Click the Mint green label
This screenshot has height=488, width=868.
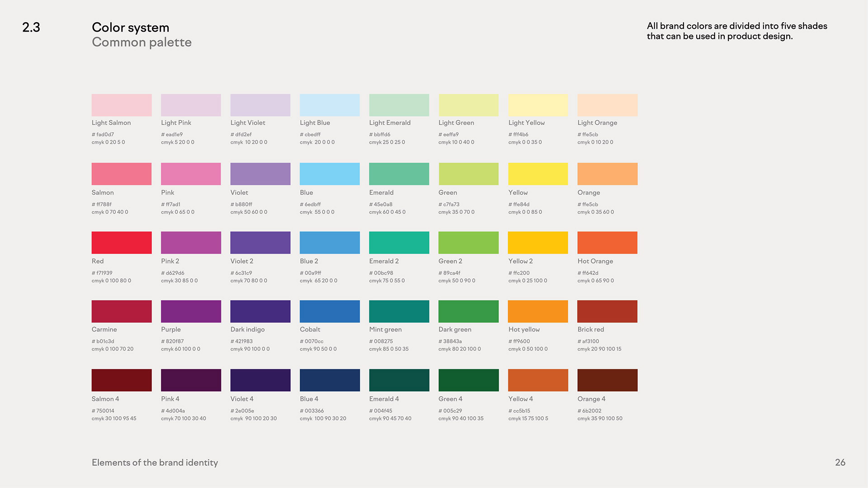[385, 329]
